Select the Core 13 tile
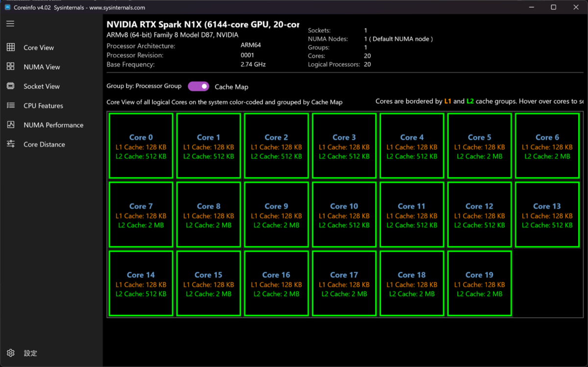588x367 pixels. [547, 214]
